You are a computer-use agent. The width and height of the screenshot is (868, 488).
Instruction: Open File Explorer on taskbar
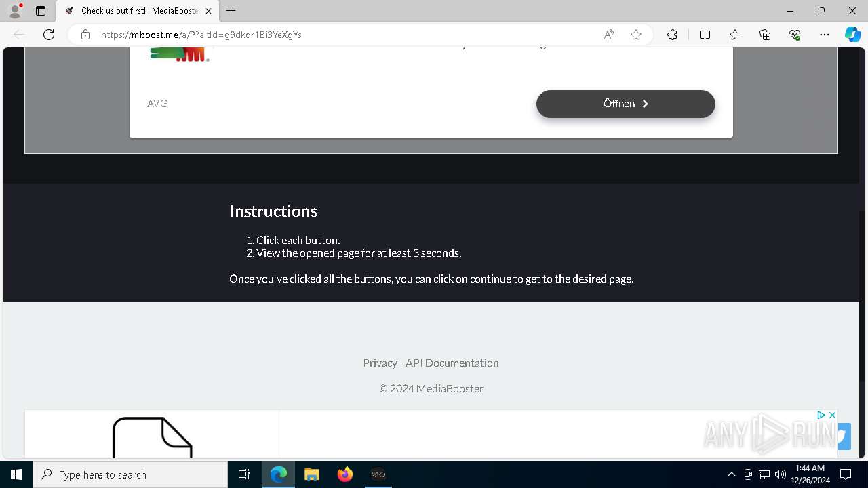coord(312,474)
